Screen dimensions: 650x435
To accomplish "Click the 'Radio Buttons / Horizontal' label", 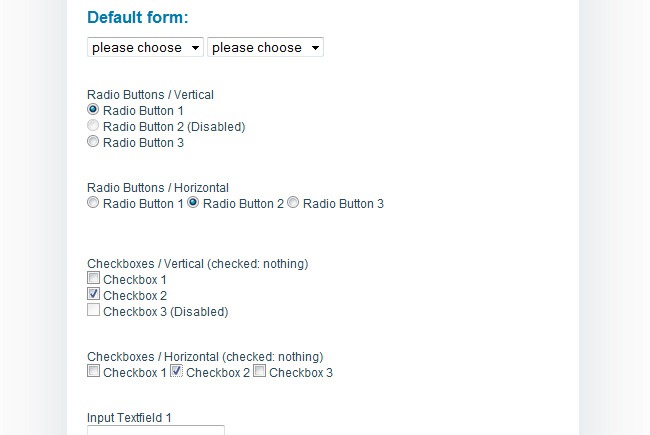I will [x=158, y=187].
